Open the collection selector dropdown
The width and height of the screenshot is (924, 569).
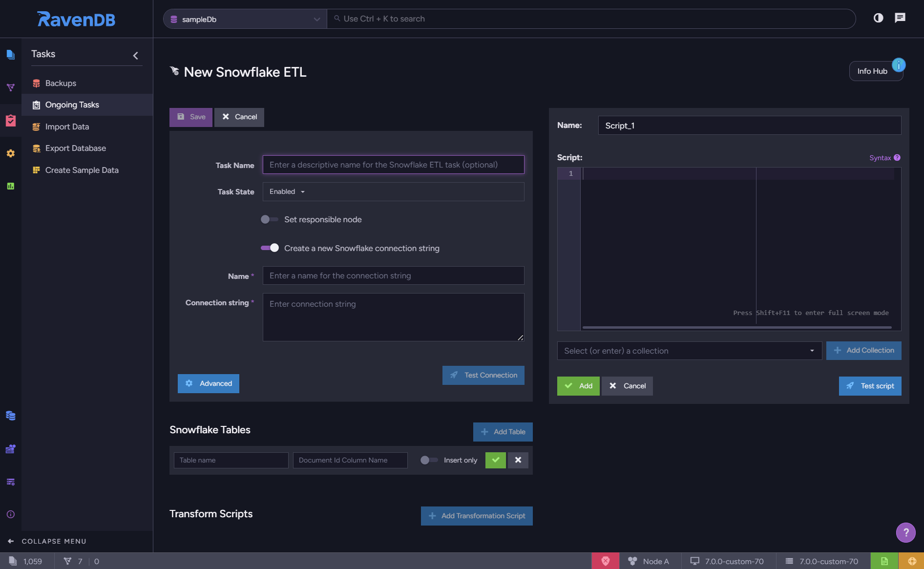689,351
